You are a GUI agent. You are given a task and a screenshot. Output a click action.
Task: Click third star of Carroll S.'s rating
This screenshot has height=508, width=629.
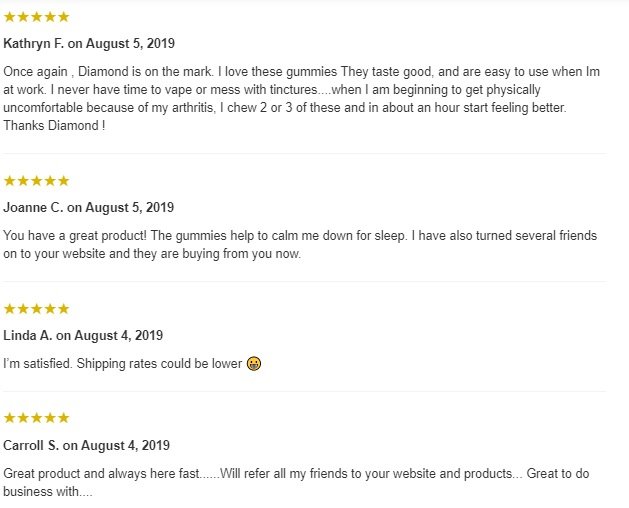coord(37,418)
